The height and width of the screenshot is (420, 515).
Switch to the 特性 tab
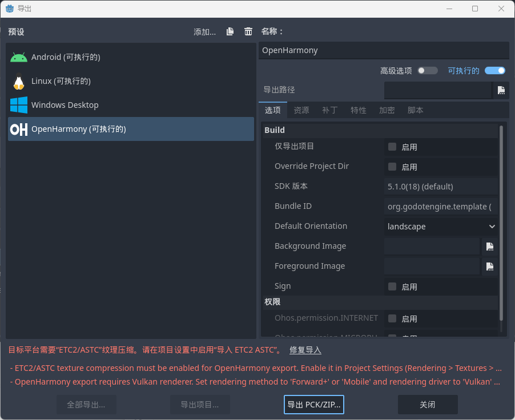(359, 110)
